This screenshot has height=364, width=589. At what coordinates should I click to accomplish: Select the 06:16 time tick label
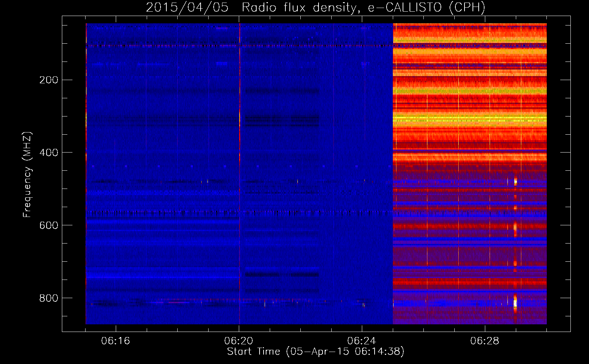116,341
